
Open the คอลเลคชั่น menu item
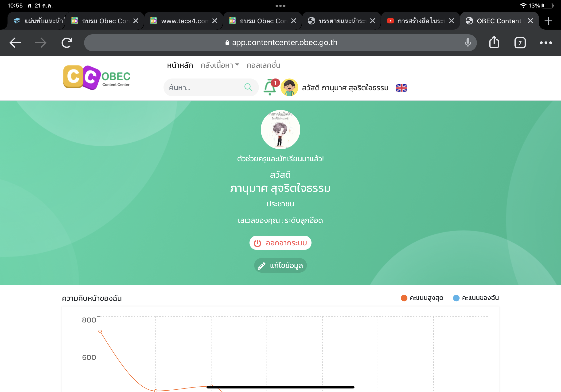point(263,65)
